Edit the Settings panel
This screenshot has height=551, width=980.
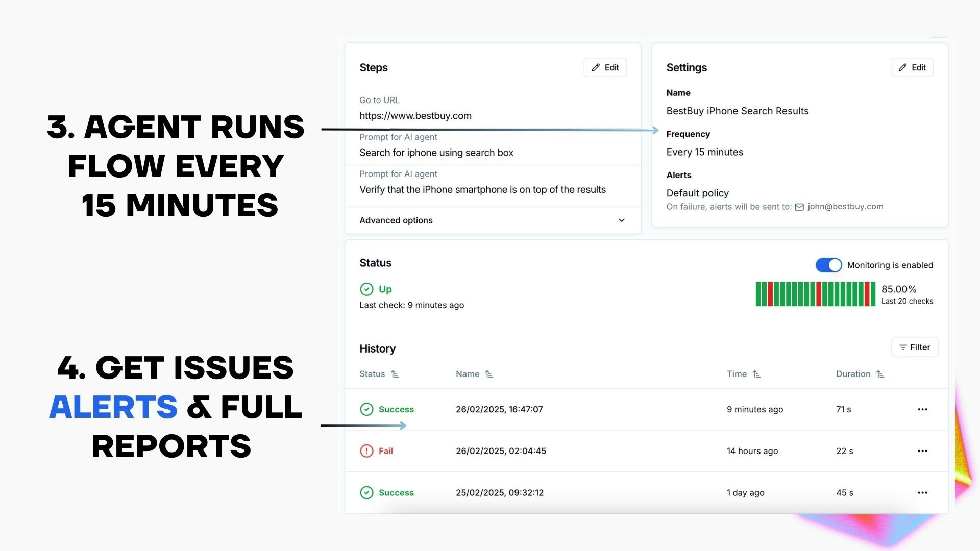(912, 67)
